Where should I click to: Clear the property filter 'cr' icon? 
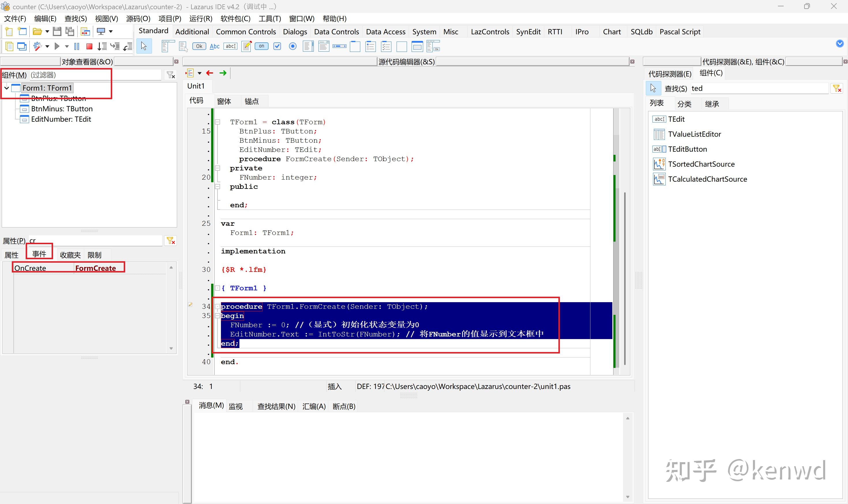(170, 241)
